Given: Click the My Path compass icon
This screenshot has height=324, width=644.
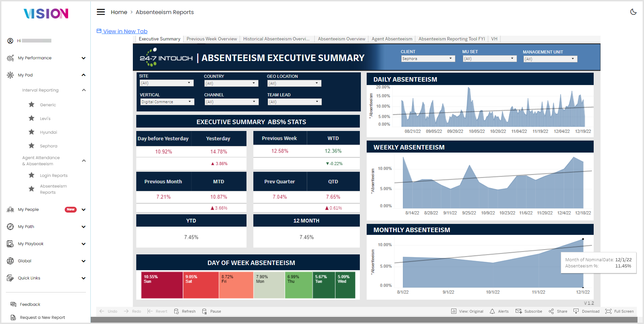Looking at the screenshot, I should tap(10, 227).
